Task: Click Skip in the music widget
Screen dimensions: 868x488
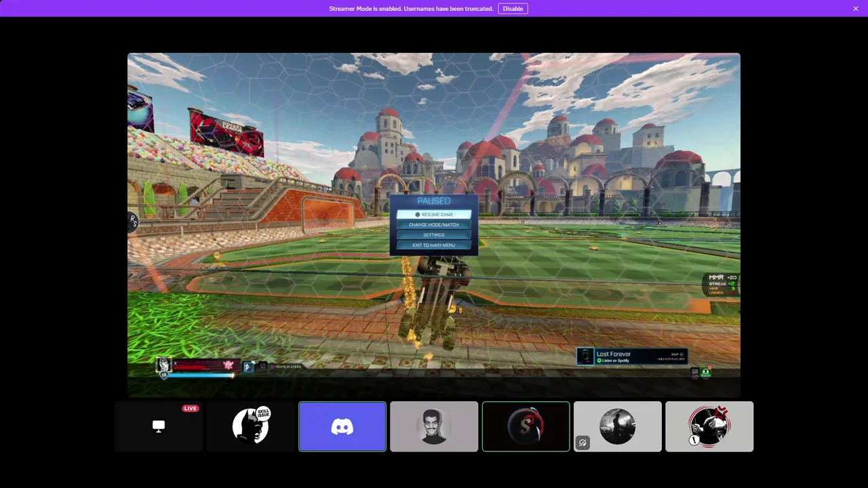Action: 676,354
